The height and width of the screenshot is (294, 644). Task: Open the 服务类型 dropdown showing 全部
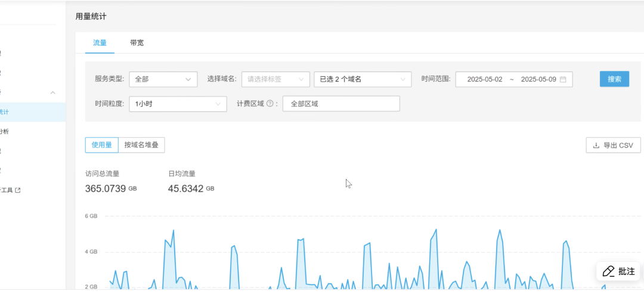point(163,79)
